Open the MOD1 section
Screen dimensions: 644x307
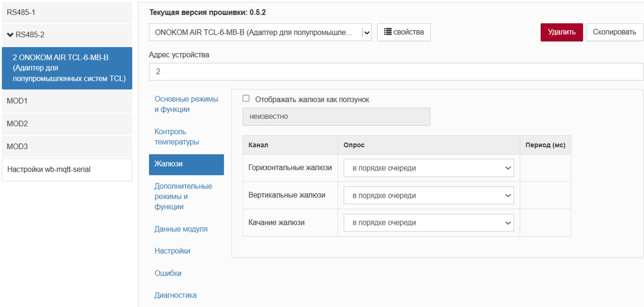[67, 101]
